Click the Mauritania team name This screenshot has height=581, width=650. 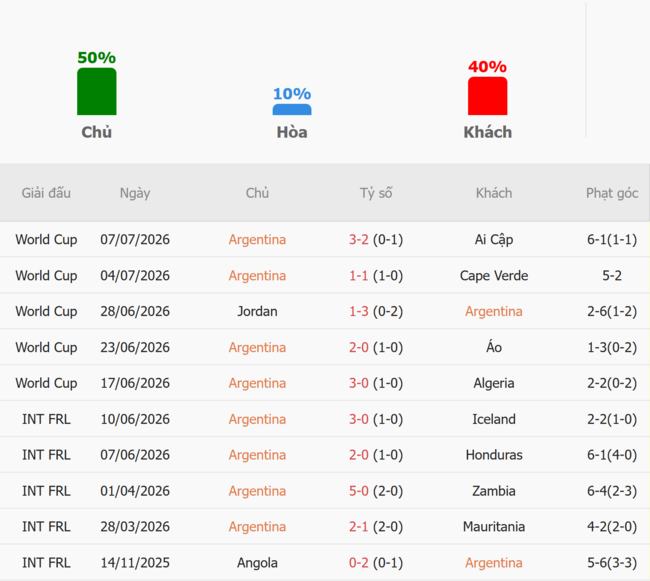pos(494,527)
